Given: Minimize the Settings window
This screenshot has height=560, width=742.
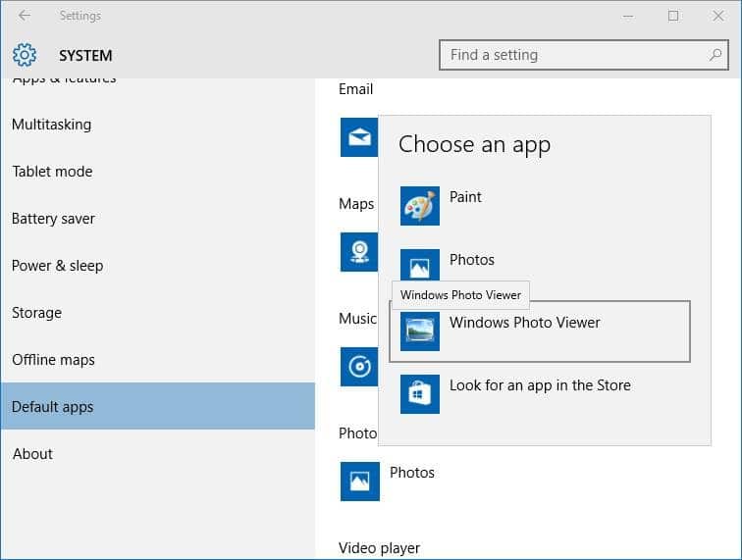Looking at the screenshot, I should click(x=628, y=16).
